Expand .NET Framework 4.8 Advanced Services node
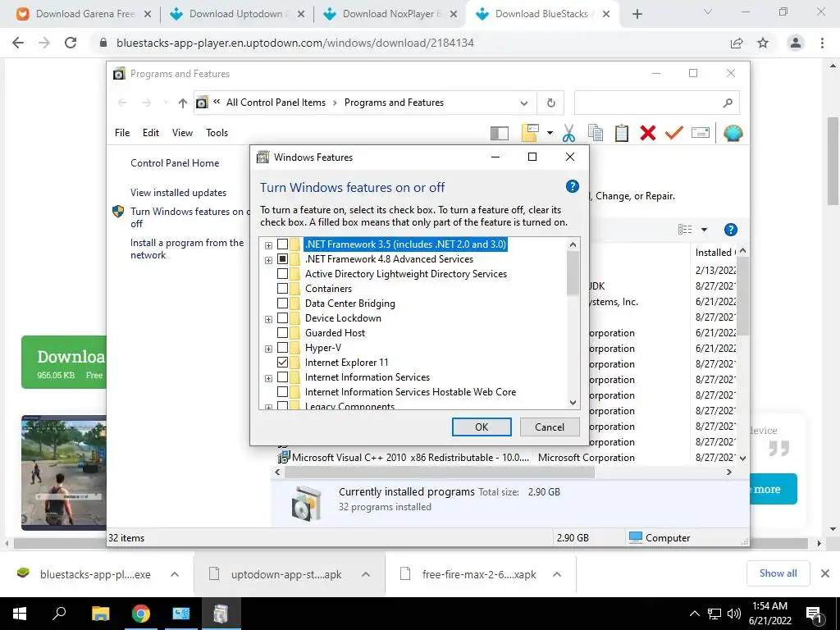The image size is (840, 630). click(268, 260)
